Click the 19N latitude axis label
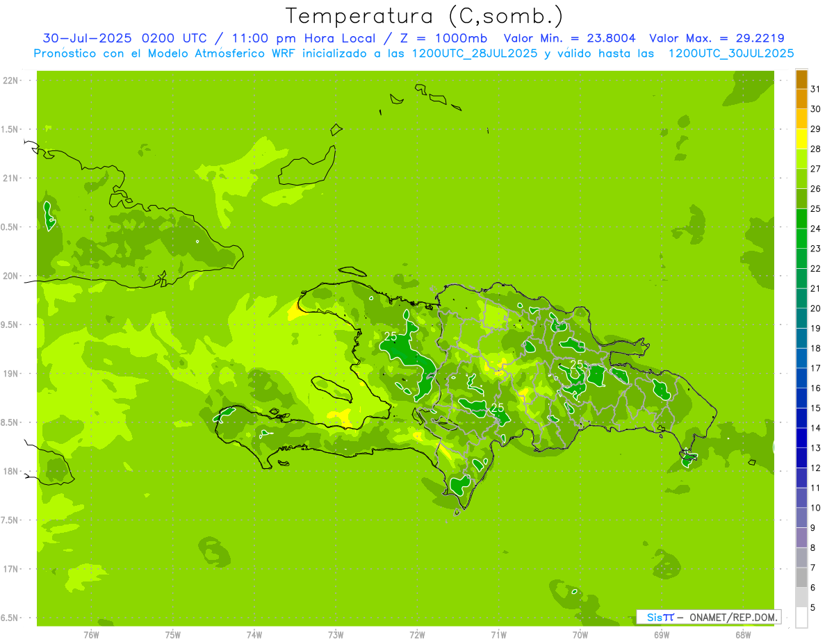834x644 pixels. click(10, 374)
